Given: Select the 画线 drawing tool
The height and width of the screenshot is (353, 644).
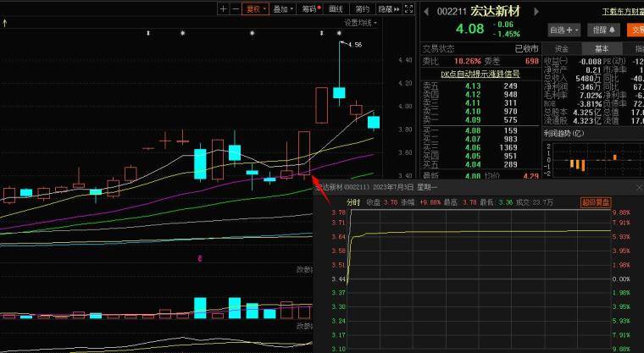Looking at the screenshot, I should (x=336, y=8).
